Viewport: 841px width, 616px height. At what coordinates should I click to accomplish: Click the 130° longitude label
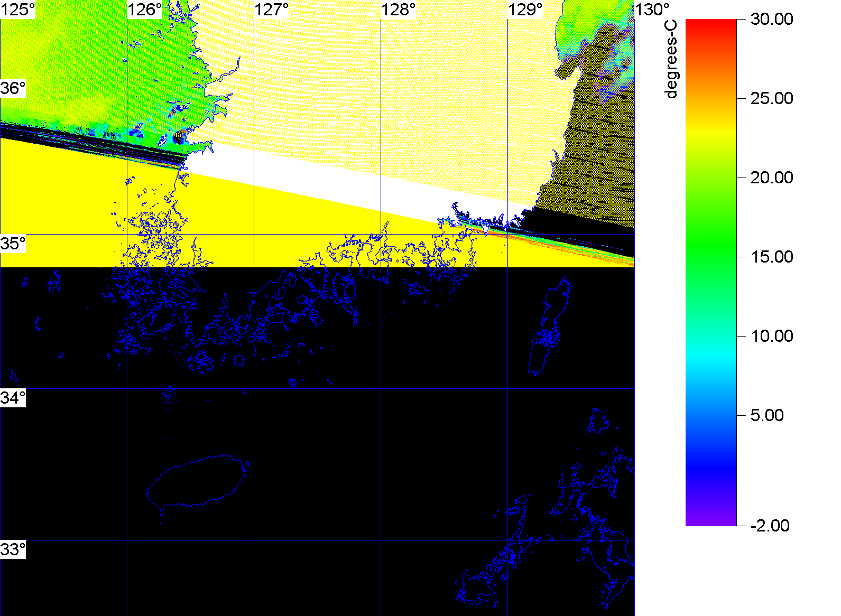click(x=652, y=10)
